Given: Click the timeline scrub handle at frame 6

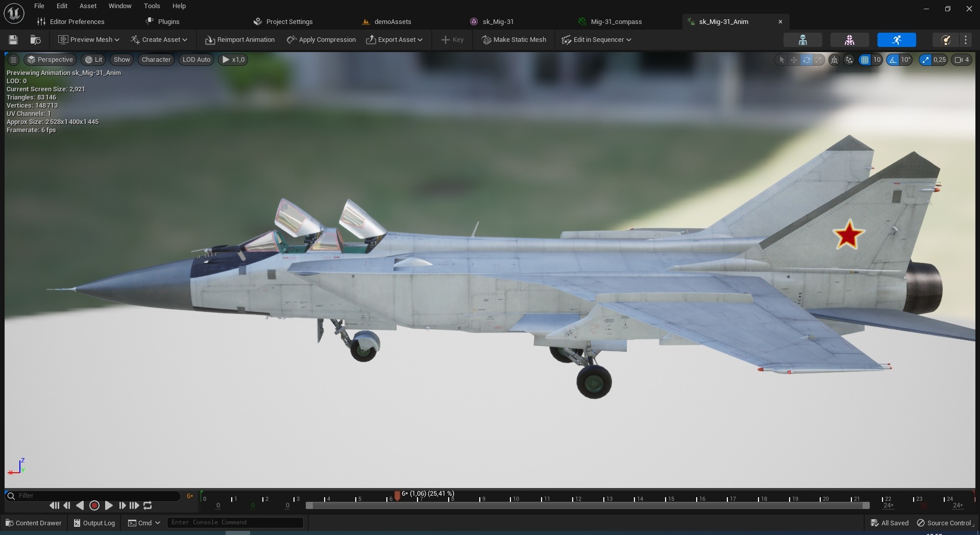Looking at the screenshot, I should point(397,496).
